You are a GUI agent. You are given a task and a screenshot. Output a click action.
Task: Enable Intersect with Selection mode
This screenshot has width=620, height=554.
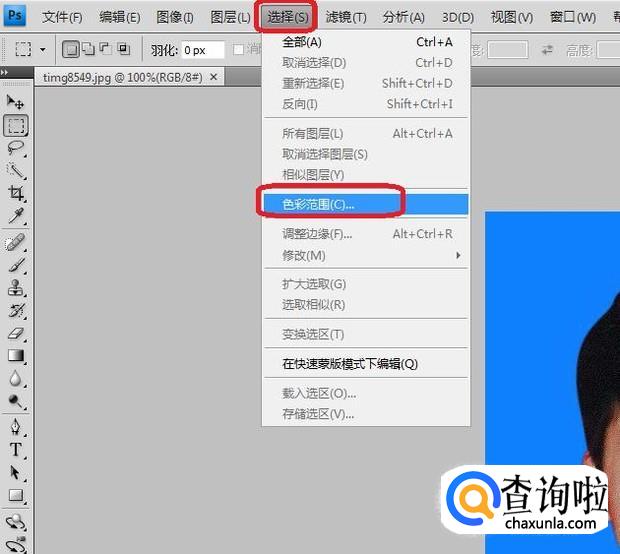(x=123, y=49)
